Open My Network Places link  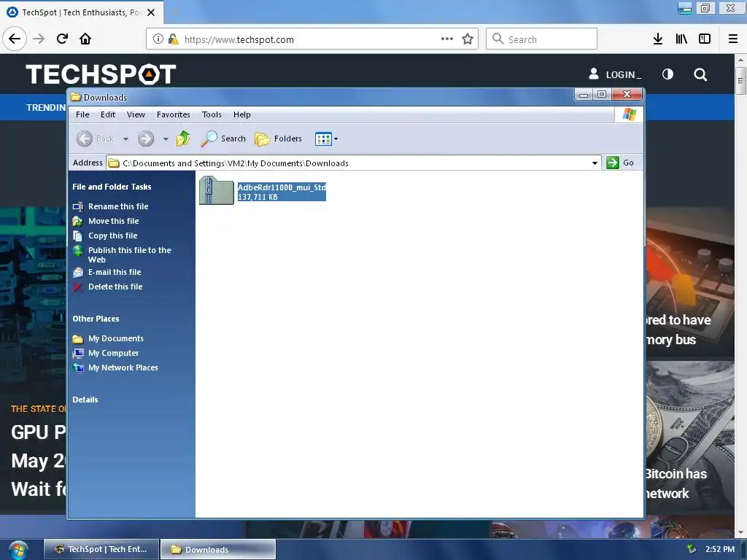123,367
